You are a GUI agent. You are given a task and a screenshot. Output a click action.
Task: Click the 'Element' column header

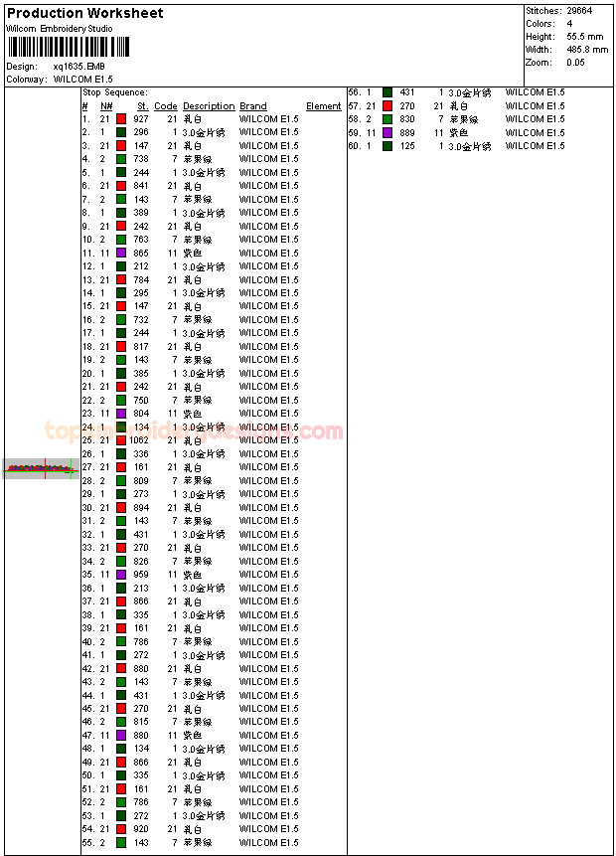point(324,106)
